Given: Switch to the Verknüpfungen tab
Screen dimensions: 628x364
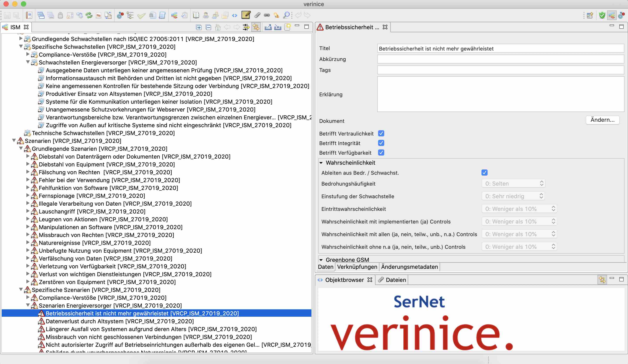Looking at the screenshot, I should point(357,266).
